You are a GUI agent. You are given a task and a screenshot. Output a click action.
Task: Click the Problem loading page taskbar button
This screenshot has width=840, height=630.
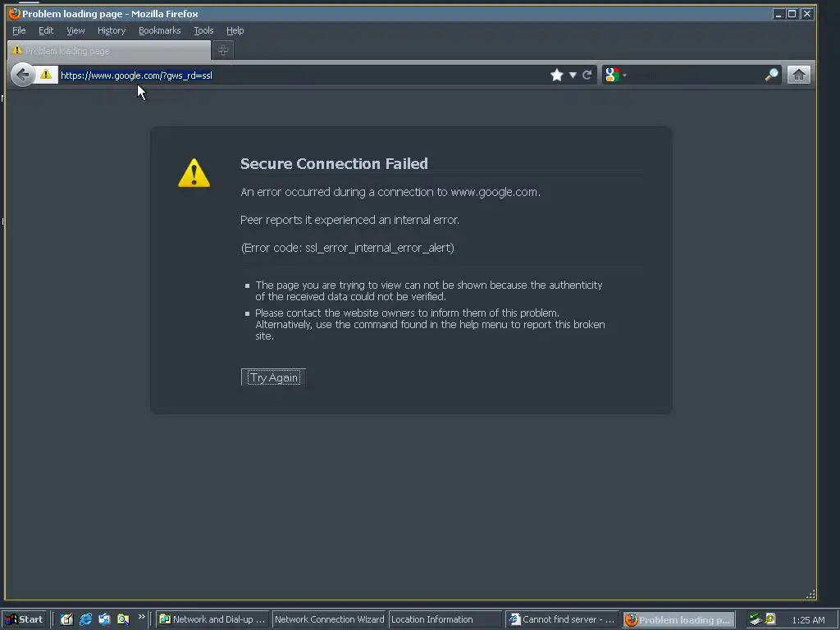tap(678, 619)
